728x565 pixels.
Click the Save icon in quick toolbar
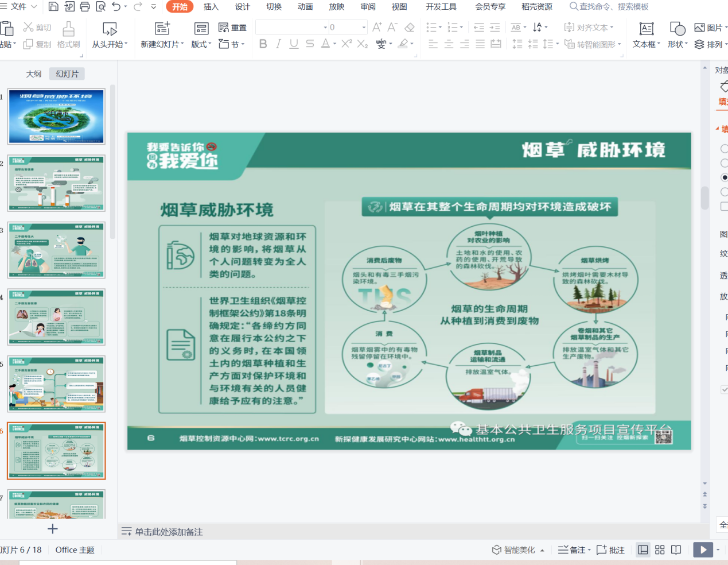point(53,6)
